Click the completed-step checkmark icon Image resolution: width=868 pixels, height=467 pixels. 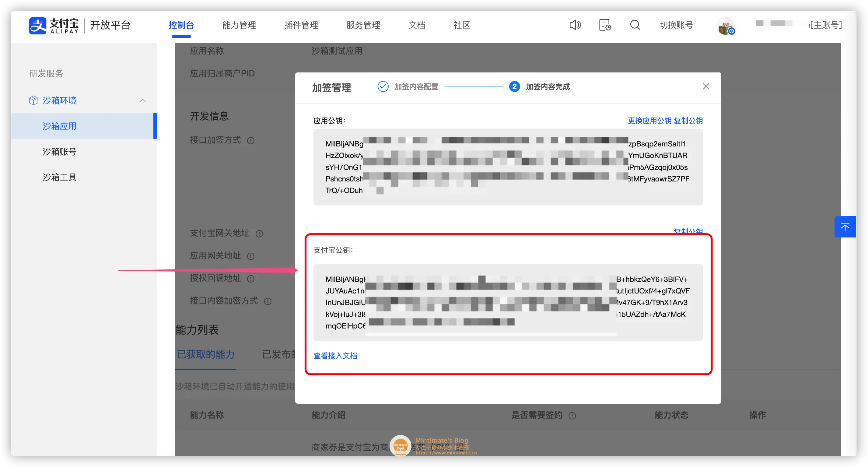tap(383, 86)
